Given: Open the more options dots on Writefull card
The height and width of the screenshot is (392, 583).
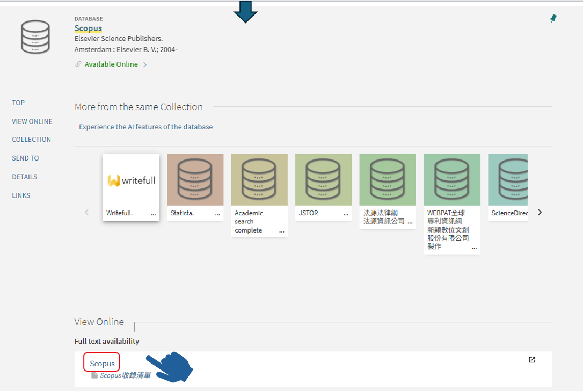Looking at the screenshot, I should [153, 214].
